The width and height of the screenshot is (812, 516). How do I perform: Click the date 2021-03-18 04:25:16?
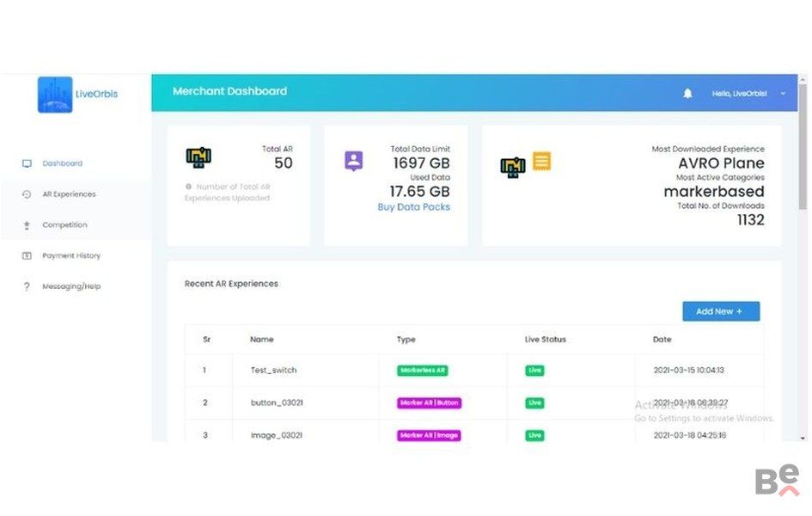[x=690, y=435]
